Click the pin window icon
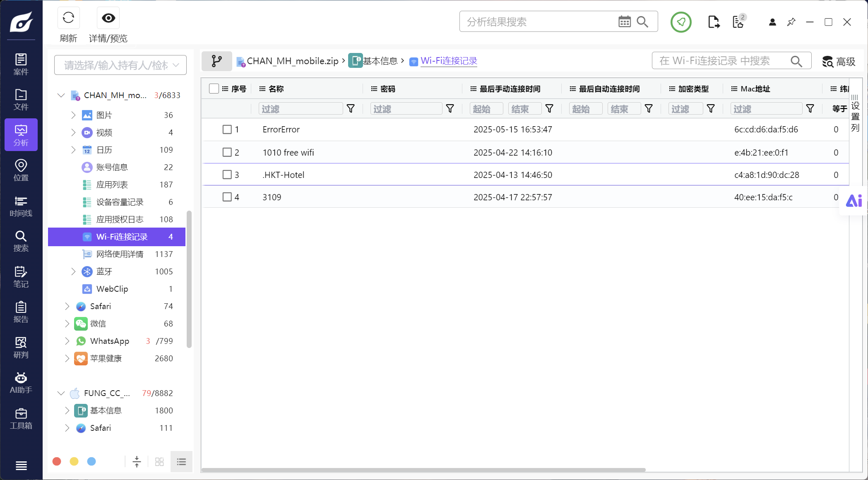Screen dimensions: 868x480 (791, 22)
